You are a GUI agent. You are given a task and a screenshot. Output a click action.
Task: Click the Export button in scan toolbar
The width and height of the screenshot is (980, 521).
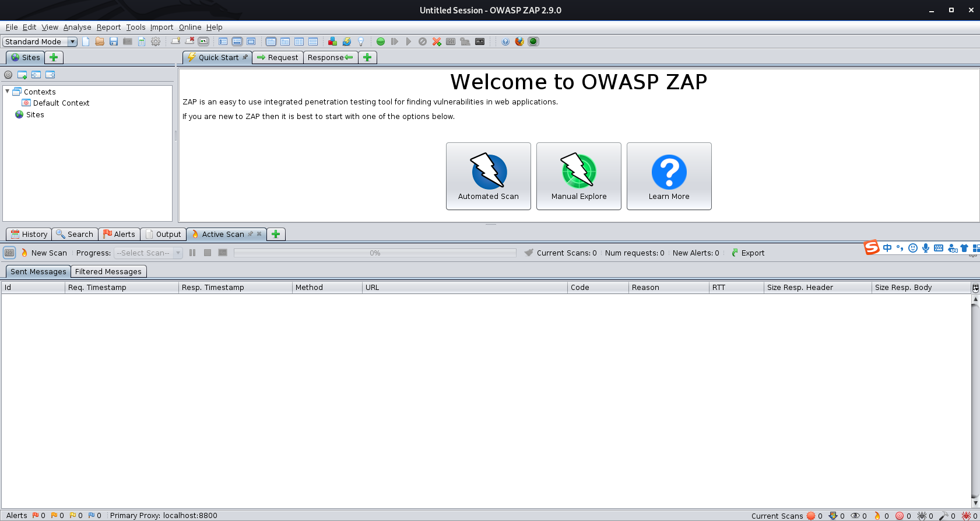747,253
